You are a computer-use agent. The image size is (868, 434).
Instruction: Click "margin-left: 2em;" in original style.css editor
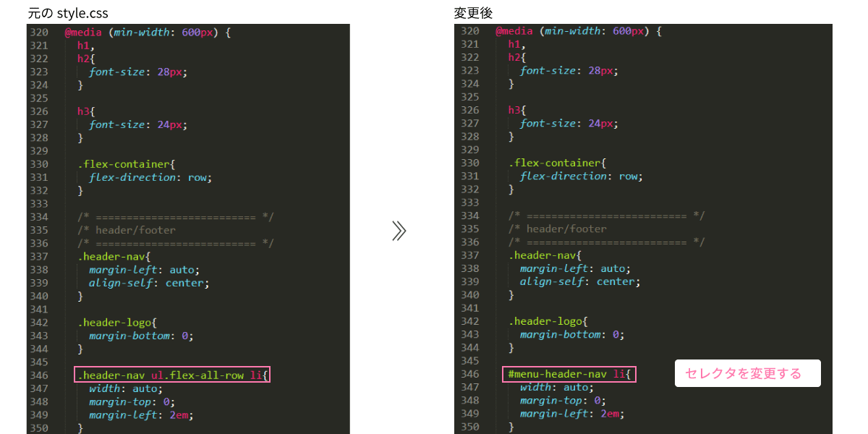141,415
